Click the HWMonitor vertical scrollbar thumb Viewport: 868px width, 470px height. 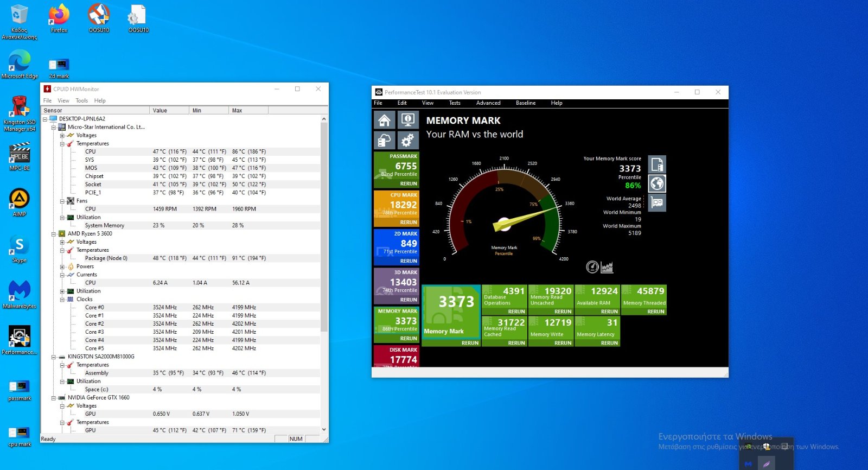pyautogui.click(x=324, y=227)
